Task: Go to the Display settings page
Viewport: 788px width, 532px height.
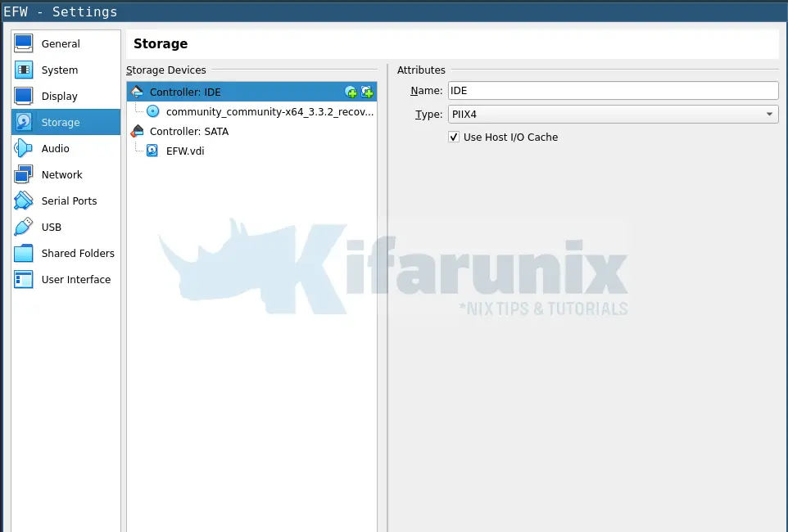Action: [66, 96]
